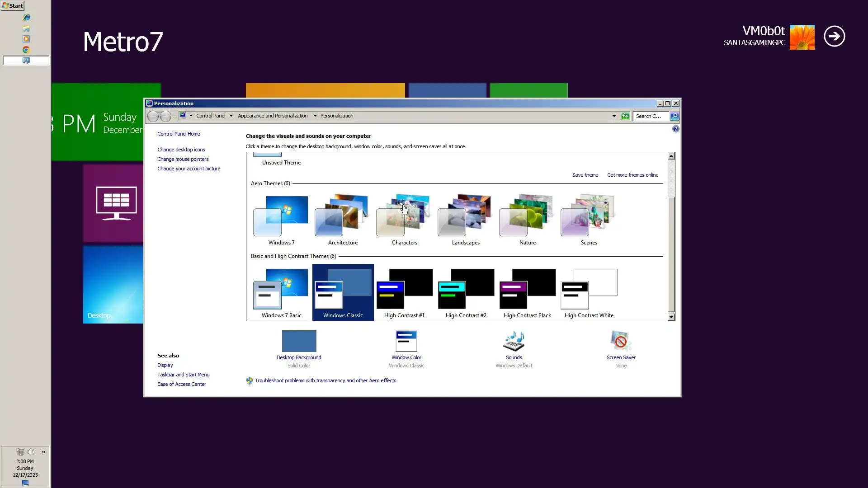Click the help question mark icon
868x488 pixels.
(675, 129)
